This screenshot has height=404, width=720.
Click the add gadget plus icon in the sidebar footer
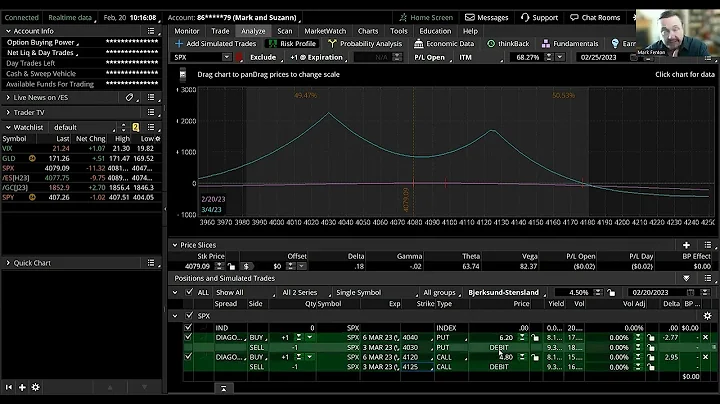tap(22, 387)
